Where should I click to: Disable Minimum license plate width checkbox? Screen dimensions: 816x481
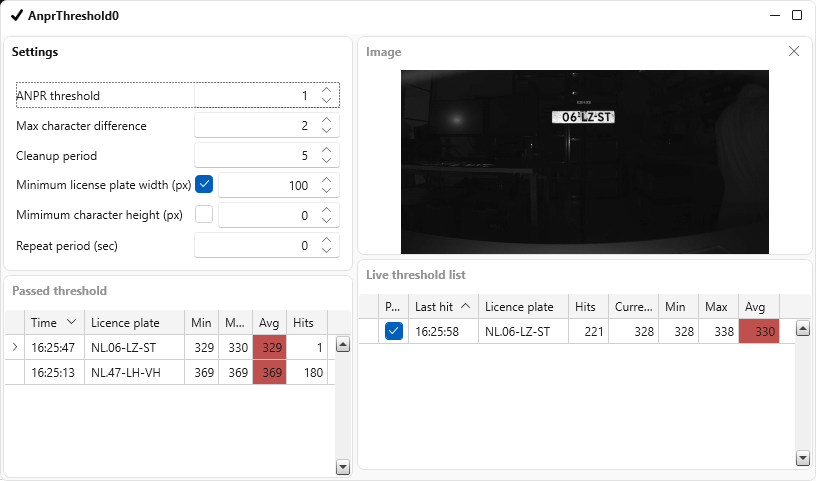(x=204, y=184)
